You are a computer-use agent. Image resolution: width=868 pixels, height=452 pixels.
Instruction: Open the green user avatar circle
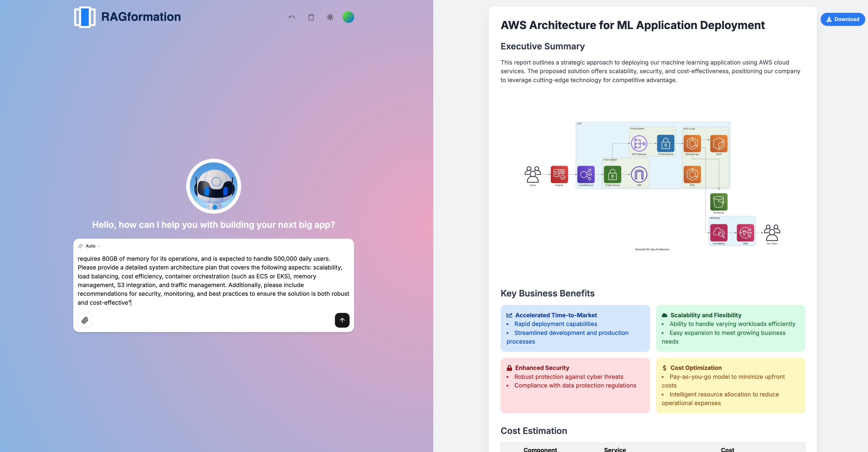click(x=348, y=17)
